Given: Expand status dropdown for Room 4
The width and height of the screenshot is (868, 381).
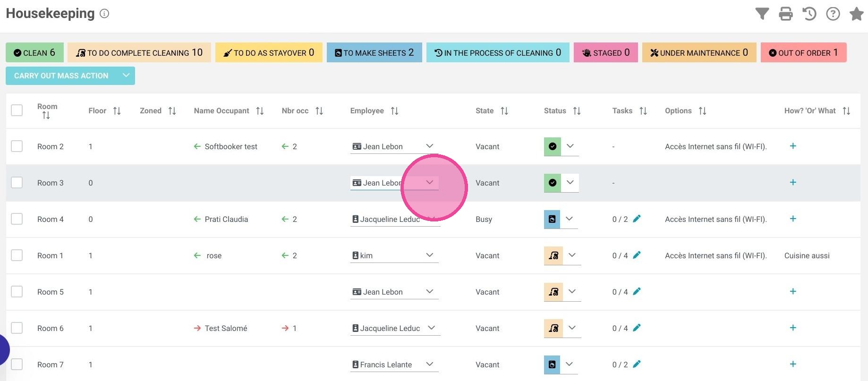Looking at the screenshot, I should point(569,219).
